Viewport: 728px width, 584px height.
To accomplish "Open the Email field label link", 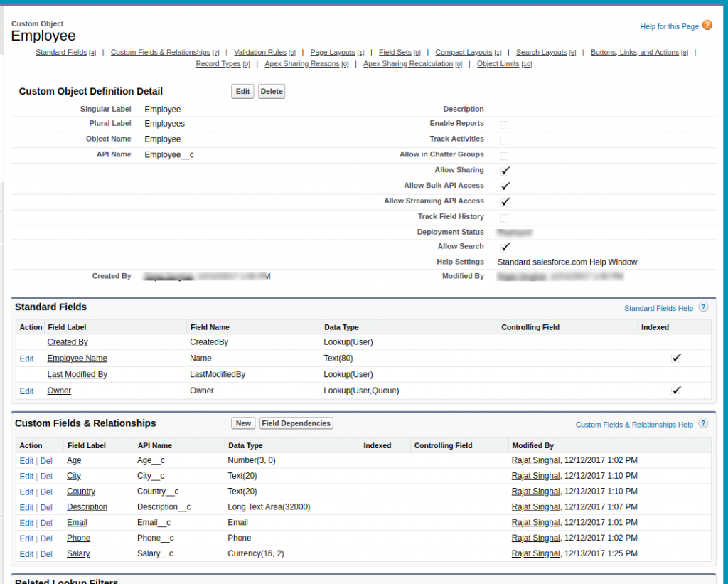I will pyautogui.click(x=77, y=523).
